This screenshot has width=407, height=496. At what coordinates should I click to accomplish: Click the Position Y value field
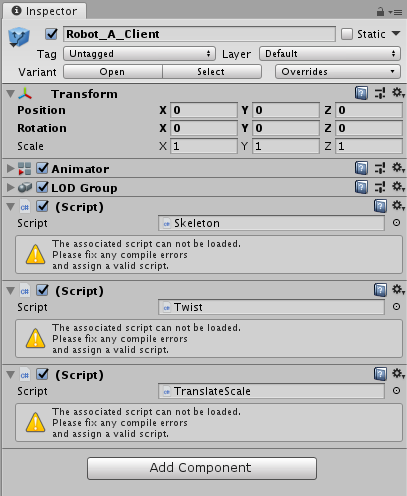[x=286, y=110]
